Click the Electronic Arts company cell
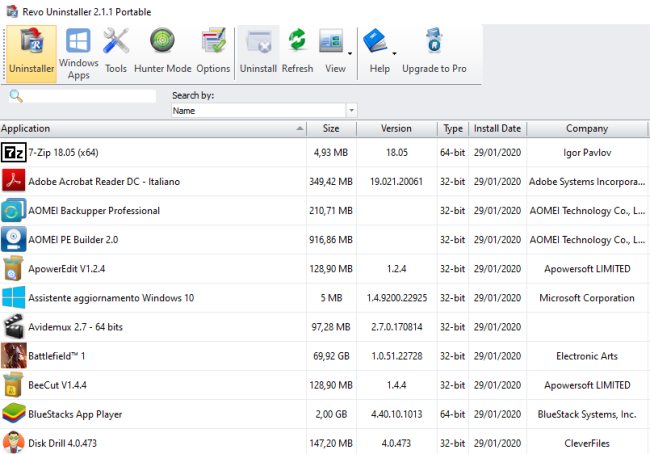This screenshot has width=650, height=454. pyautogui.click(x=587, y=356)
